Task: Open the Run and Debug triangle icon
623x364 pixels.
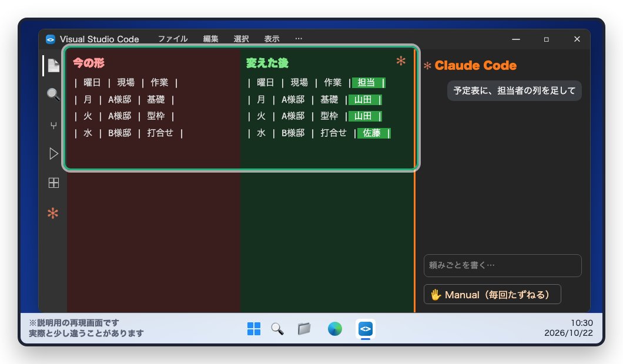Action: pos(53,154)
